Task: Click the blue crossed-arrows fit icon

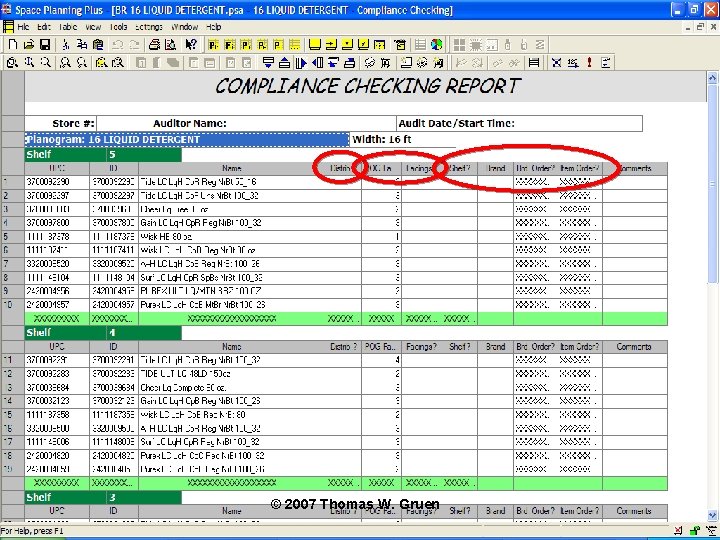Action: (557, 62)
